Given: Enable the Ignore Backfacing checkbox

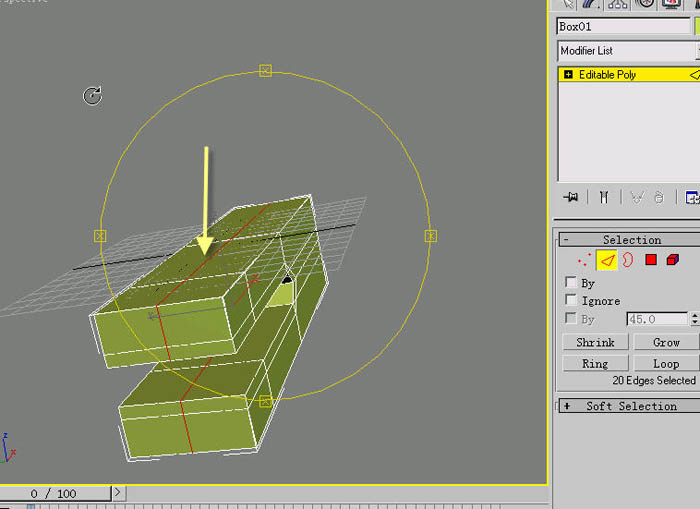Looking at the screenshot, I should (571, 300).
